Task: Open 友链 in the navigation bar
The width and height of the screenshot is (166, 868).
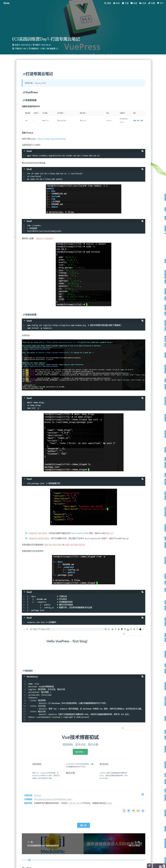Action: 152,3
